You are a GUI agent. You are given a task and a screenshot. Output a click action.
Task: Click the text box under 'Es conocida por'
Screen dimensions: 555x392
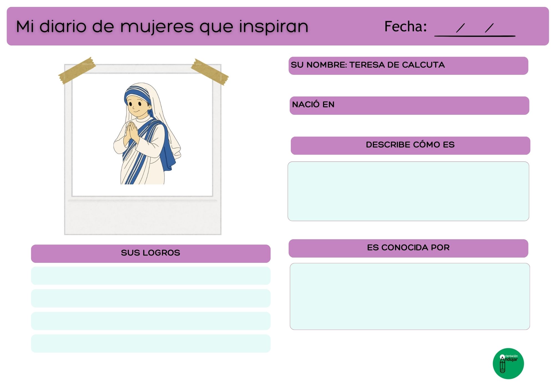pyautogui.click(x=410, y=296)
